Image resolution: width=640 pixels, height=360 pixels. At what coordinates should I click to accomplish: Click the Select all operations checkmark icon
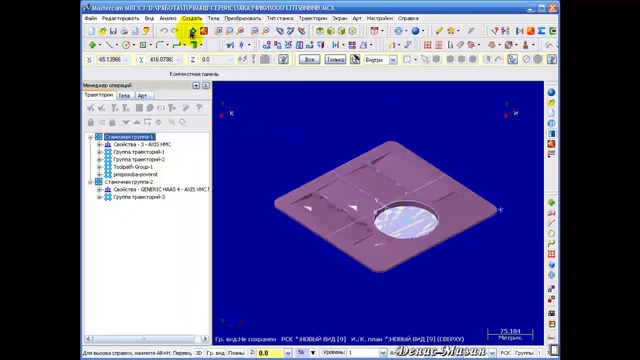[x=91, y=108]
